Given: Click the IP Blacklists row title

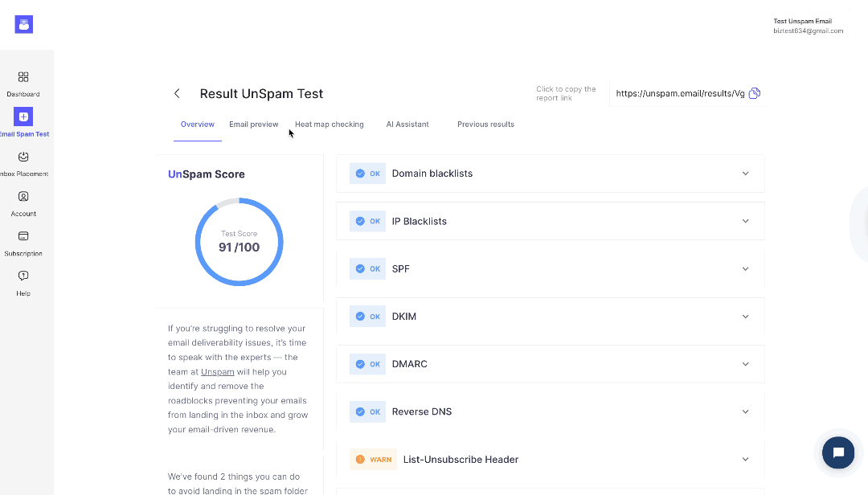Looking at the screenshot, I should coord(419,222).
